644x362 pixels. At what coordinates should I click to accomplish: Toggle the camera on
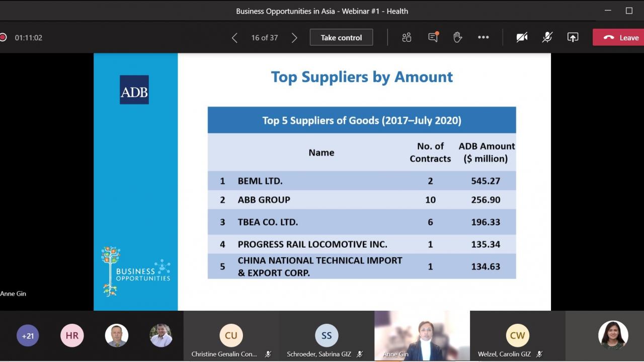coord(522,37)
